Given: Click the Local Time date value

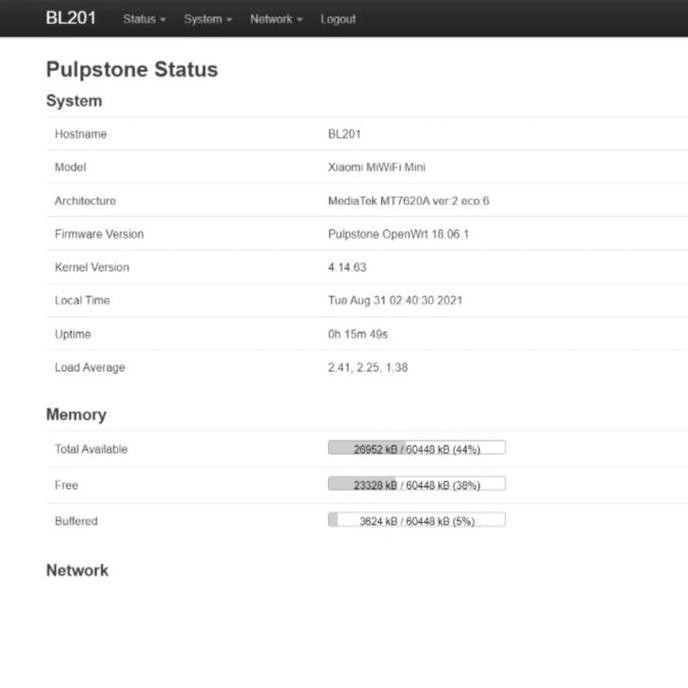Looking at the screenshot, I should (395, 300).
